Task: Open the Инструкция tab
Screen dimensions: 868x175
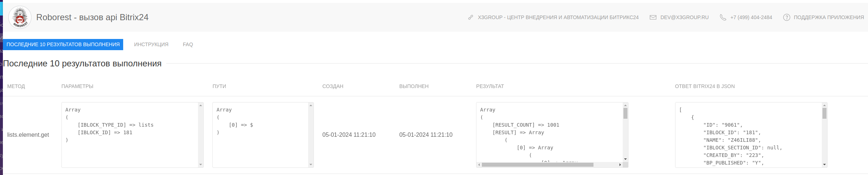Action: (151, 44)
